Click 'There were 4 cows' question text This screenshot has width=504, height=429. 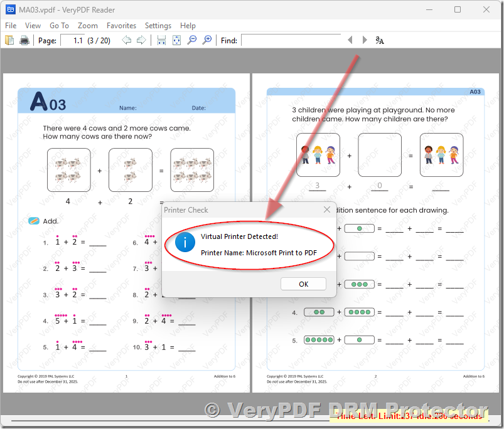click(117, 132)
